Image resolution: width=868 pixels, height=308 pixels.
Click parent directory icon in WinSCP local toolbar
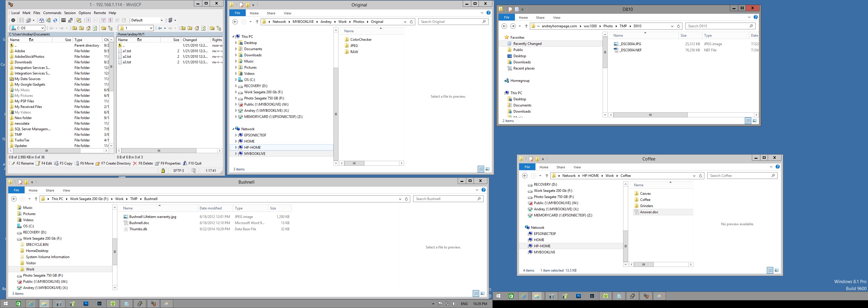point(74,28)
